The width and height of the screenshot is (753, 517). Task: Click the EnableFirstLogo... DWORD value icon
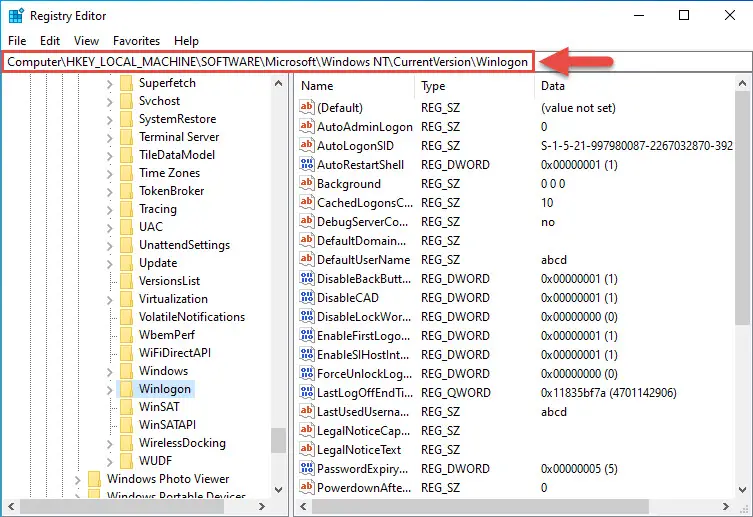(306, 335)
